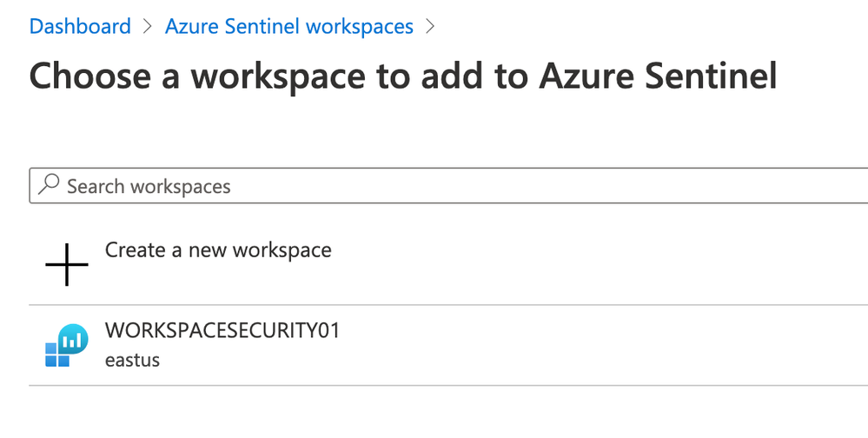Click the chevron after Dashboard breadcrumb

[149, 27]
